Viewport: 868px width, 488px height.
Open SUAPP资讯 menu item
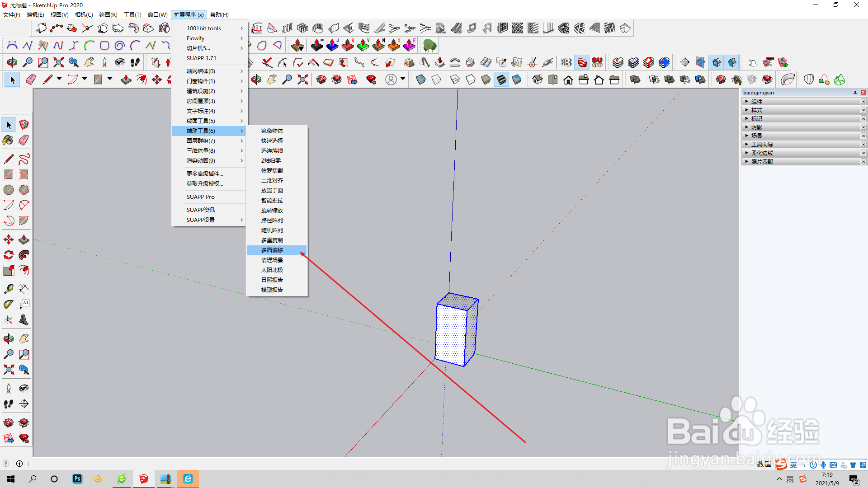pyautogui.click(x=201, y=210)
